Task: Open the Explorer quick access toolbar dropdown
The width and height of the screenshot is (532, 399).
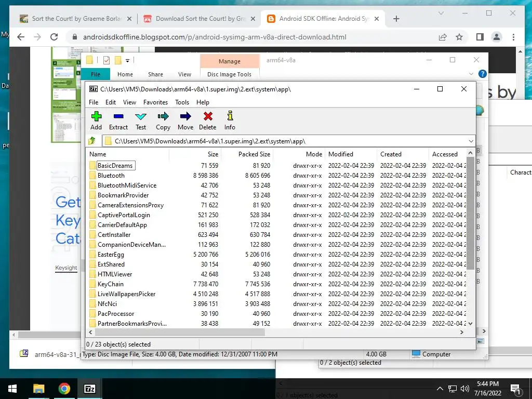Action: tap(128, 61)
